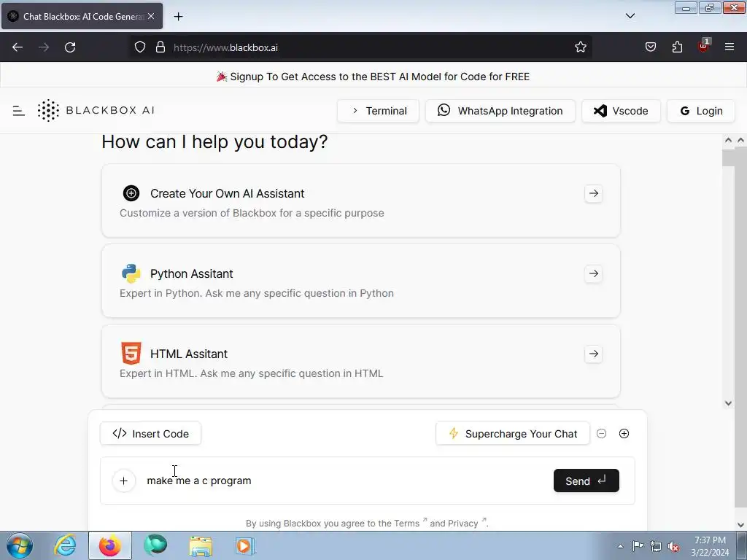This screenshot has height=560, width=747.
Task: Go forward with the browser forward arrow
Action: point(44,47)
